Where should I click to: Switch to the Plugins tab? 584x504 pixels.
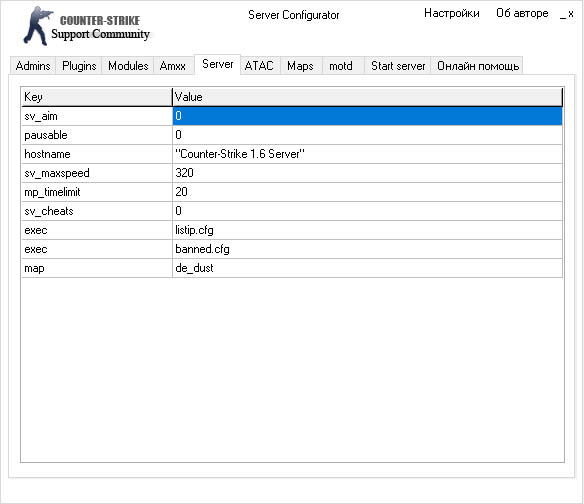79,66
